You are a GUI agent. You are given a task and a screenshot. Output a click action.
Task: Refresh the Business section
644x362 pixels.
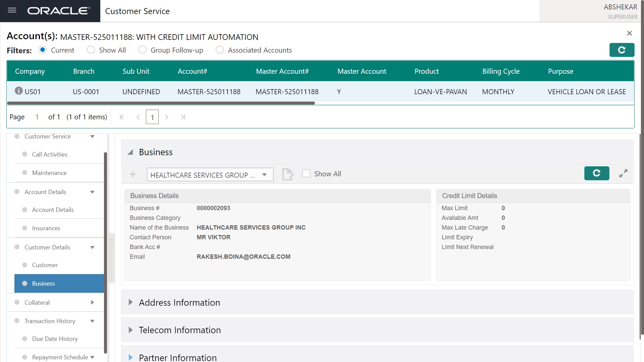tap(596, 173)
